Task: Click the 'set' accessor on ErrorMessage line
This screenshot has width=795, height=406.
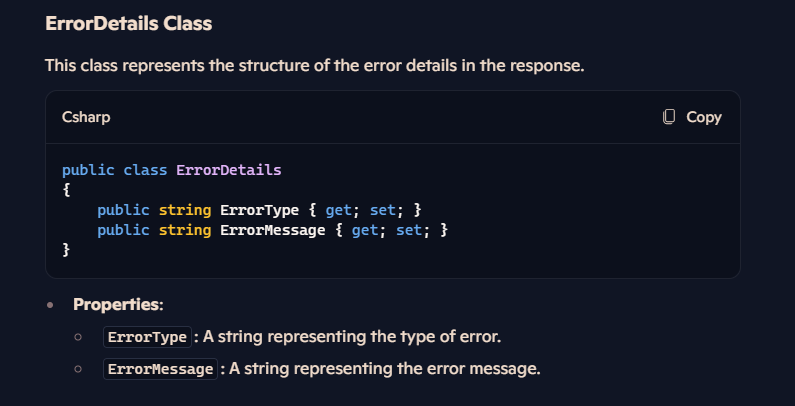Action: click(x=409, y=230)
